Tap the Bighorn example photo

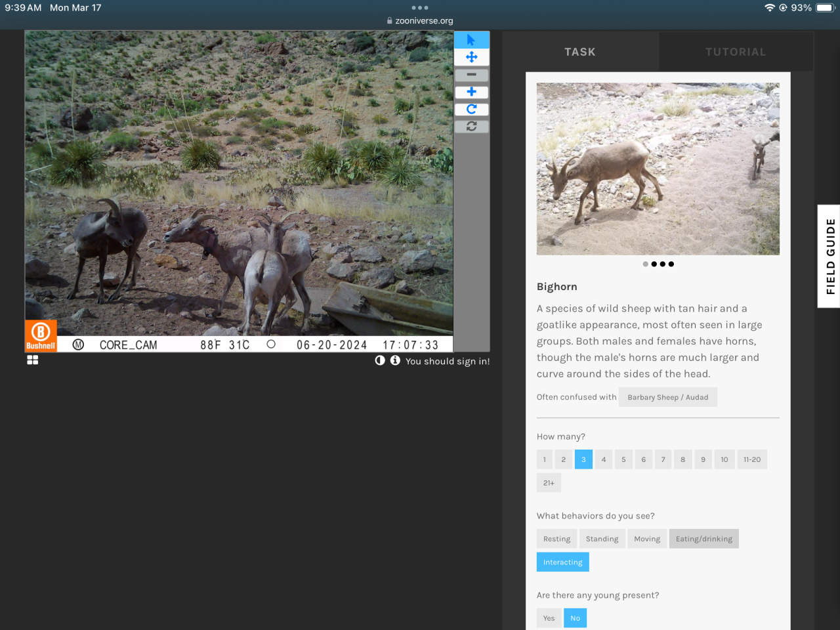click(x=658, y=169)
